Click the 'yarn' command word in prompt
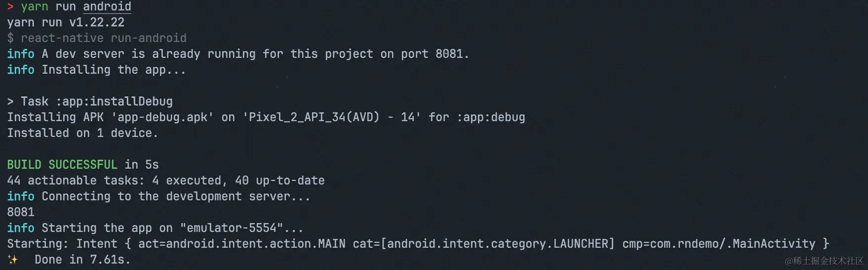This screenshot has width=868, height=270. tap(35, 6)
